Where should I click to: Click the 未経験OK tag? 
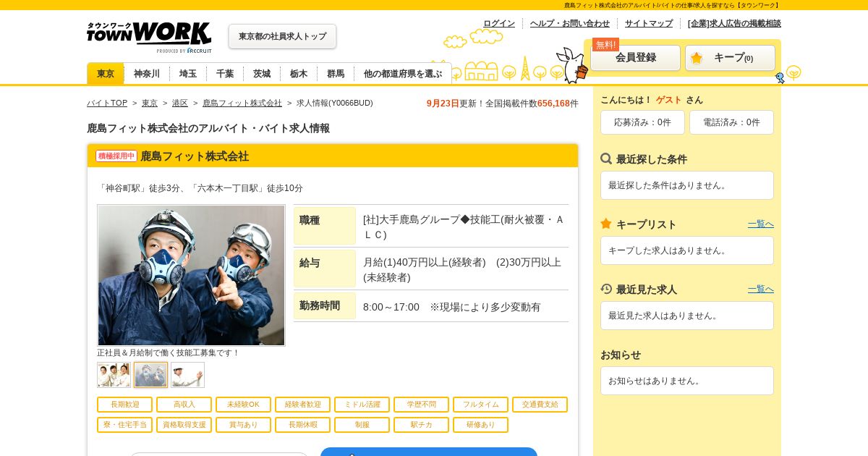[x=243, y=405]
